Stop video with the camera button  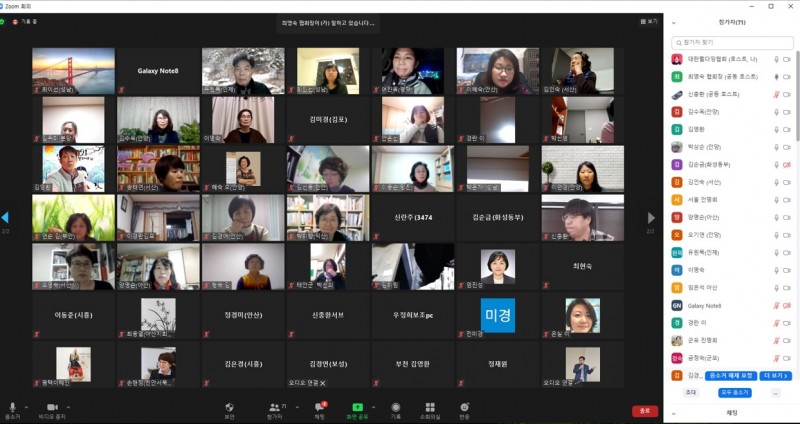click(x=52, y=407)
